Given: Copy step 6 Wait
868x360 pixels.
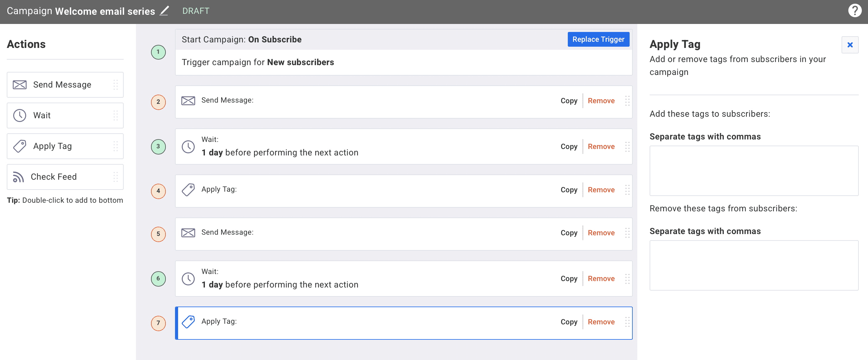Looking at the screenshot, I should pos(569,279).
